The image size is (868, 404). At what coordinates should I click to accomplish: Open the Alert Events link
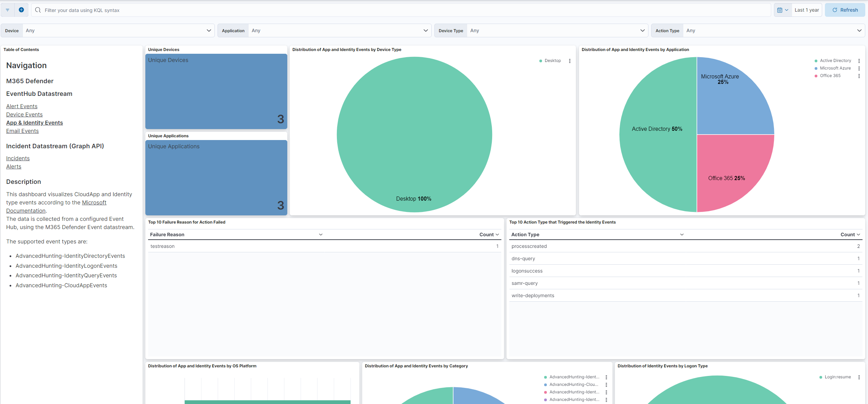tap(22, 106)
